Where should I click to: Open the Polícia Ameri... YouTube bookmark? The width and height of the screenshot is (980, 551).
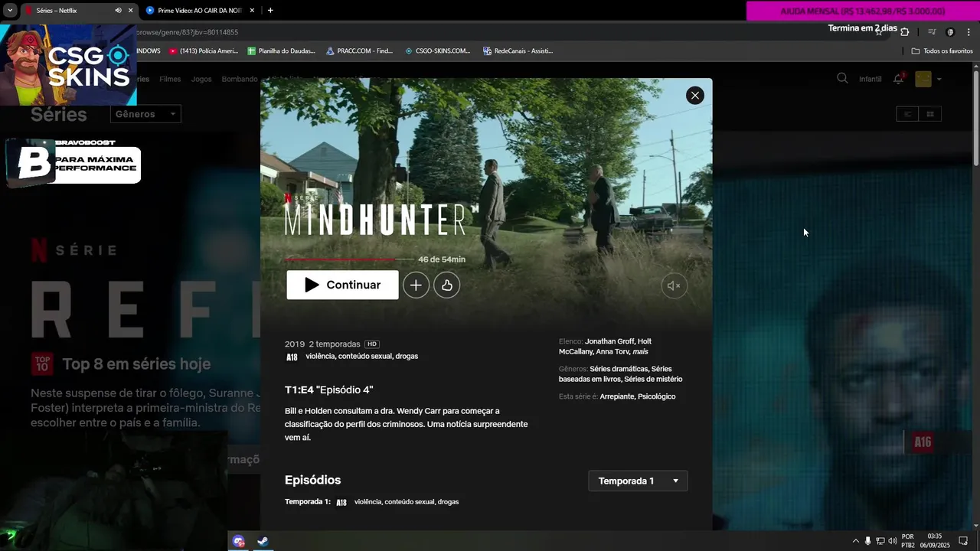tap(204, 51)
